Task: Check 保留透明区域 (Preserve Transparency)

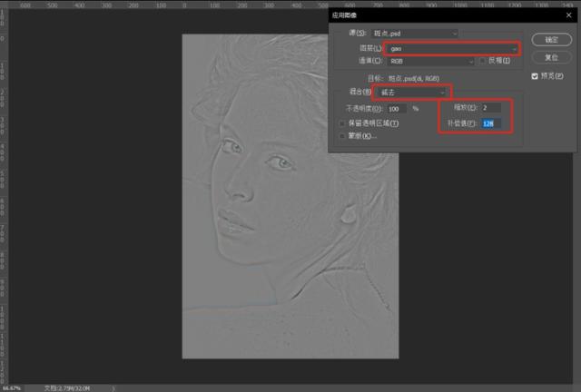Action: (x=341, y=122)
